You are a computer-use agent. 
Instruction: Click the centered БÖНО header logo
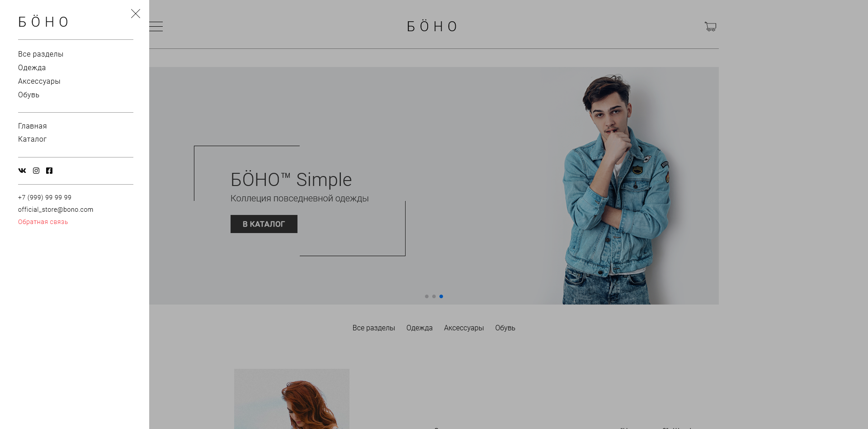[x=432, y=26]
